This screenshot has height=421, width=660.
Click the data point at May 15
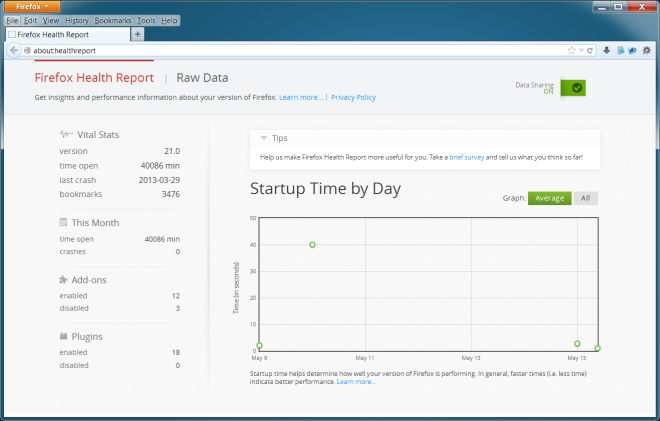click(577, 344)
